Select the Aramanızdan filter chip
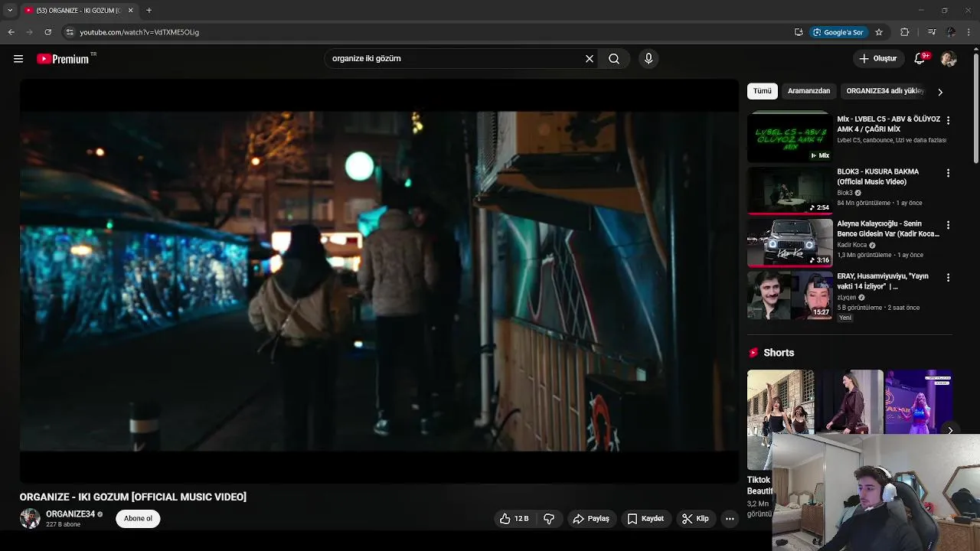Viewport: 980px width, 551px height. 808,91
